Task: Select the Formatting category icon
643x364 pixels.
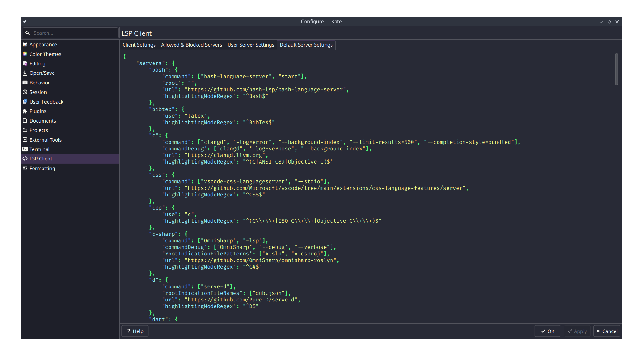Action: (x=25, y=168)
